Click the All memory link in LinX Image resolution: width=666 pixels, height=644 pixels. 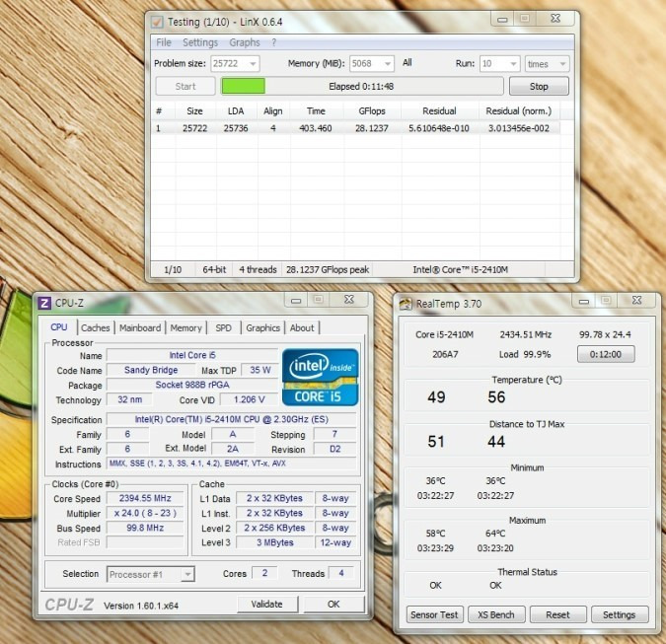click(407, 63)
